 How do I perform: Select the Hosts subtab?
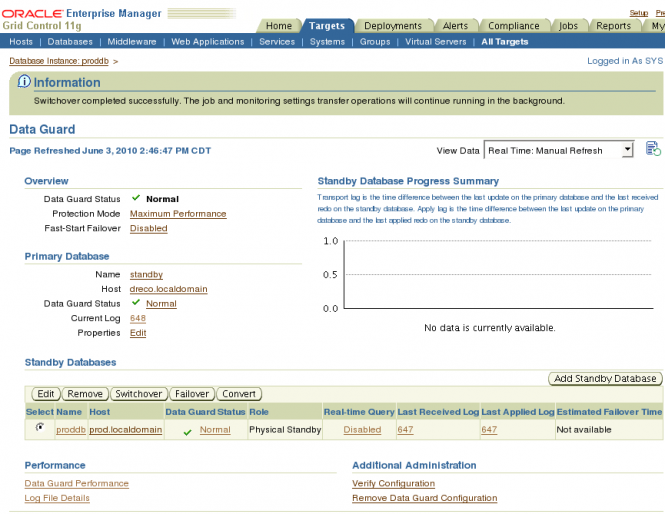point(21,42)
